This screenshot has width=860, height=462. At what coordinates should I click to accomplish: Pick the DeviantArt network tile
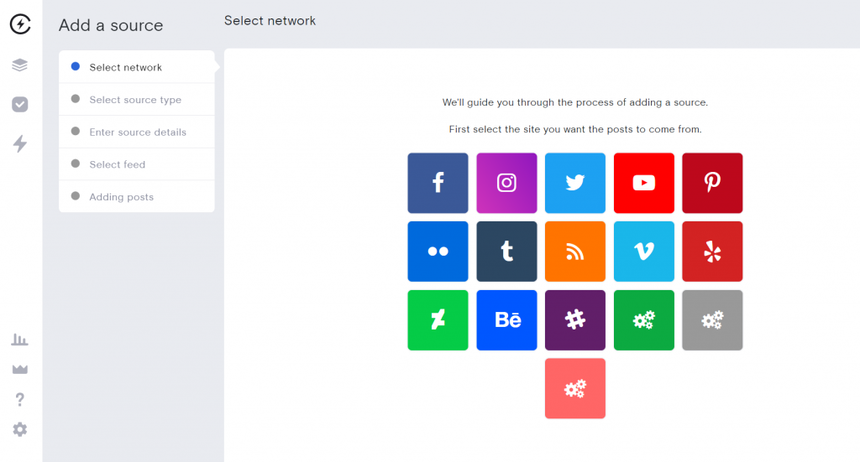[x=437, y=320]
